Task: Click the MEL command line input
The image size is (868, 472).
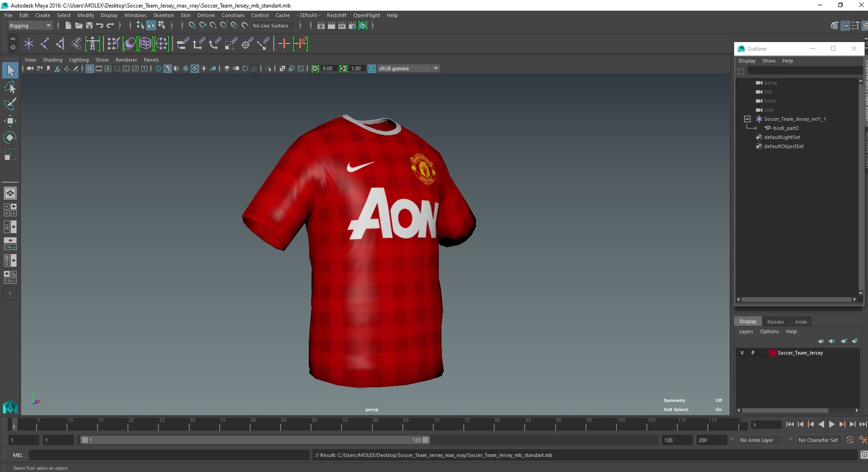Action: (169, 455)
